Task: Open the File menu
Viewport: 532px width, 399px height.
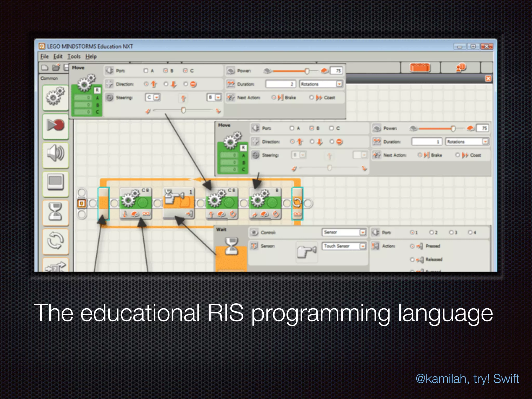Action: pos(44,56)
